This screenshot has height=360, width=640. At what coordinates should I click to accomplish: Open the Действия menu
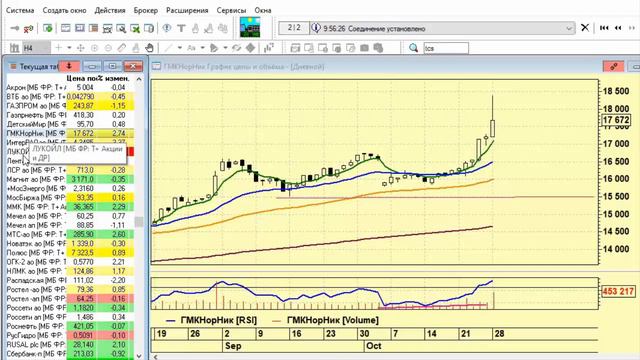point(110,10)
